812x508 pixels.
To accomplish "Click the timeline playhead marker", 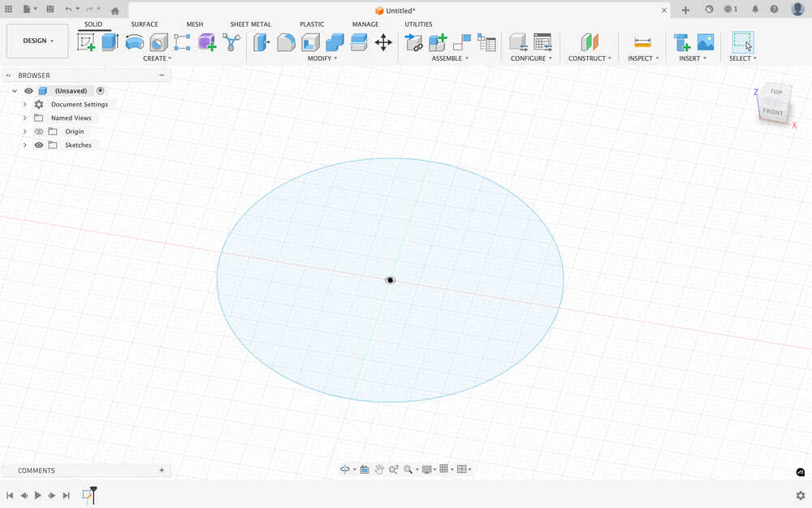I will tap(93, 490).
